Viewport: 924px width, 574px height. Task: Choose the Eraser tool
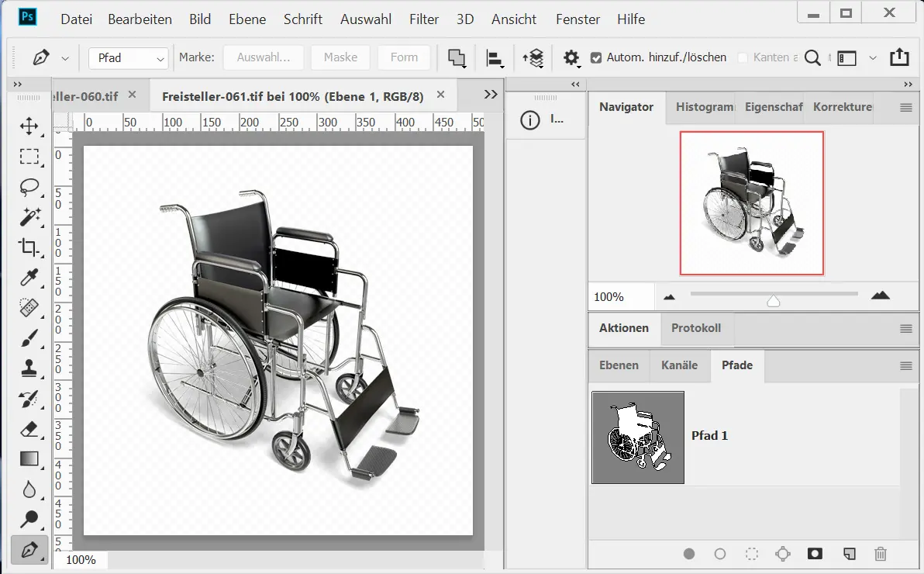pyautogui.click(x=29, y=429)
